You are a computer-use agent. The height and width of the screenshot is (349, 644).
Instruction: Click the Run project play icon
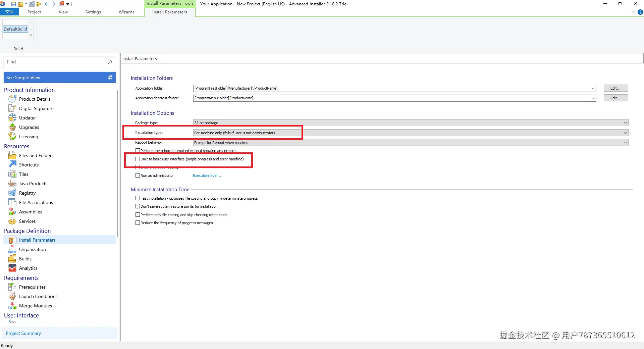(39, 4)
